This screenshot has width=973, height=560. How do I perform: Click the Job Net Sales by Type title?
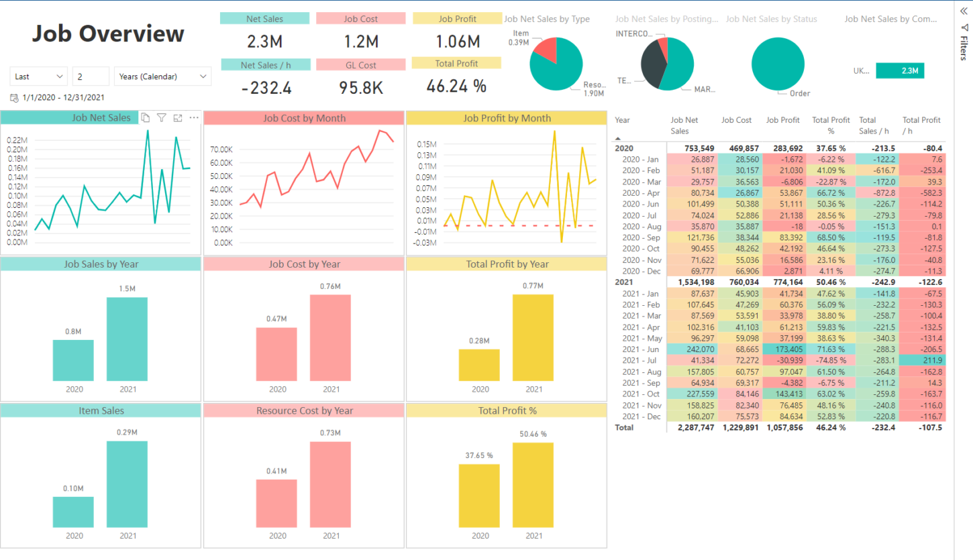point(547,19)
